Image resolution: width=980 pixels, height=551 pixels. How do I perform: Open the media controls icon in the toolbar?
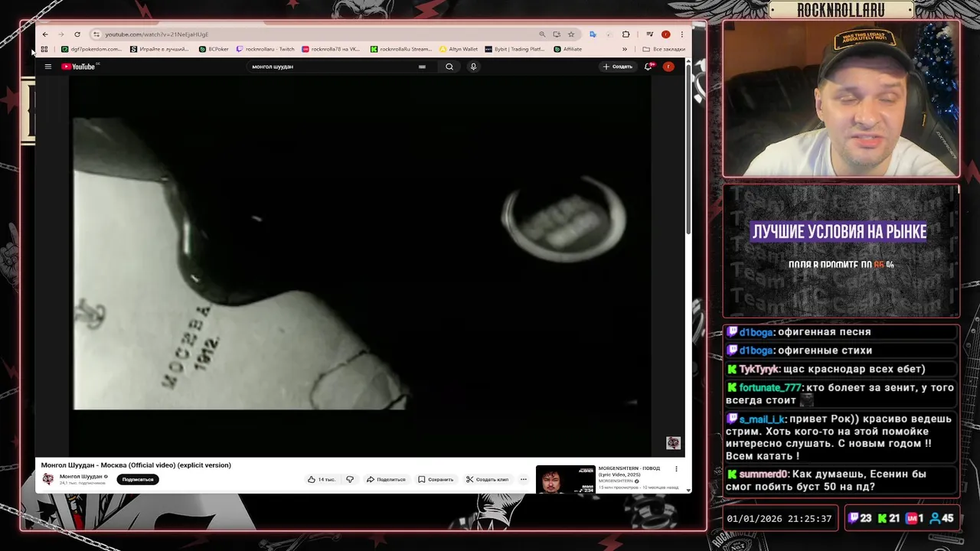tap(649, 34)
